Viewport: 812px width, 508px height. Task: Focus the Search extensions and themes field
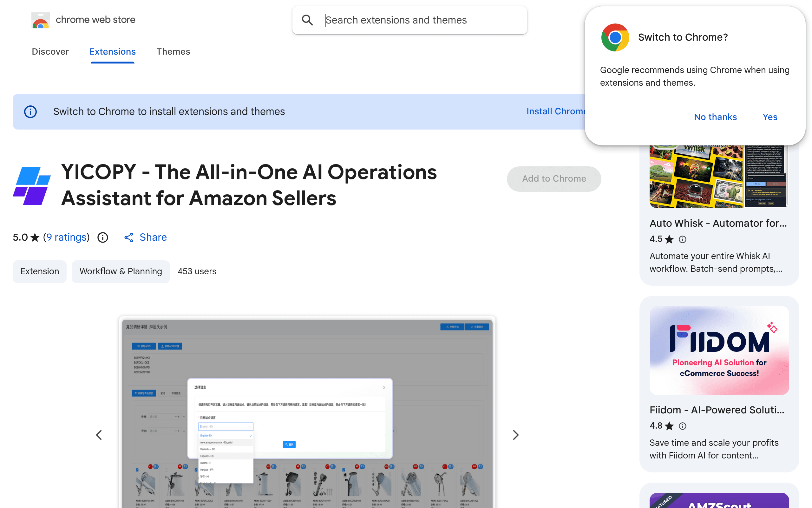[x=409, y=20]
